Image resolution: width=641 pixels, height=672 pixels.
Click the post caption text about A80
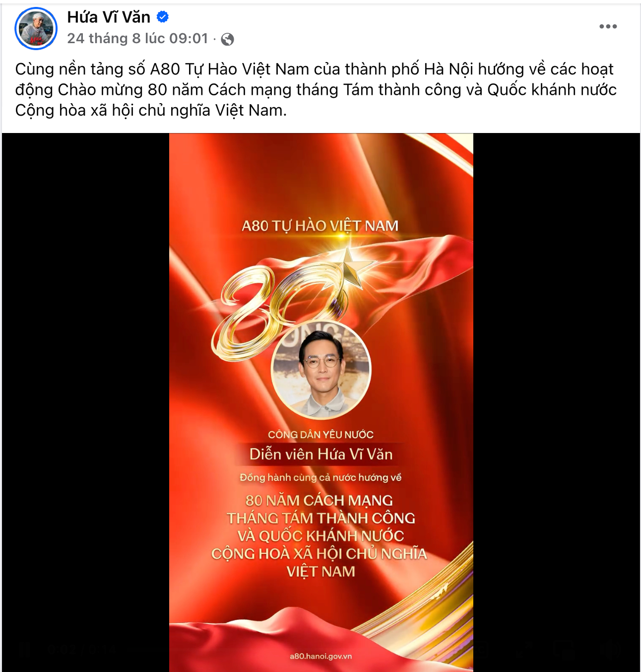coord(316,89)
